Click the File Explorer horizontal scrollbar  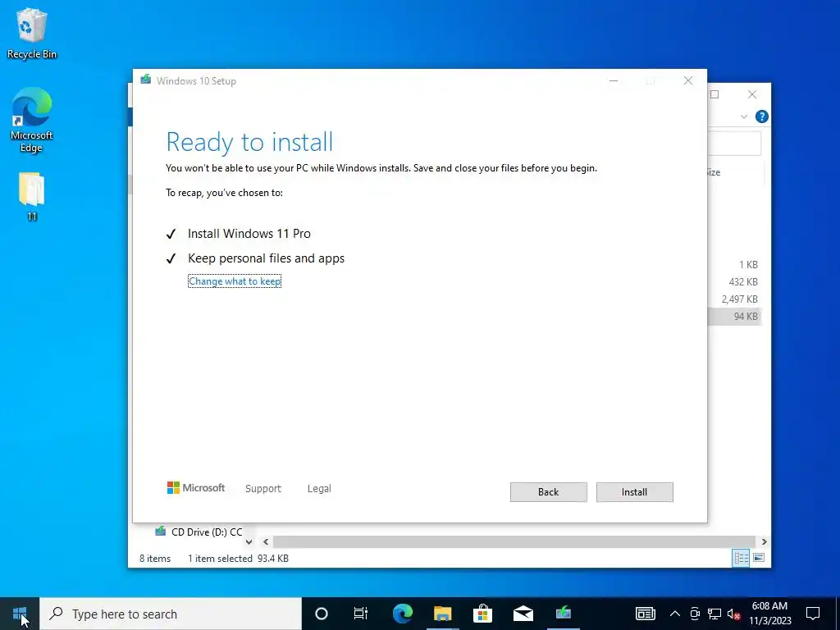coord(514,541)
